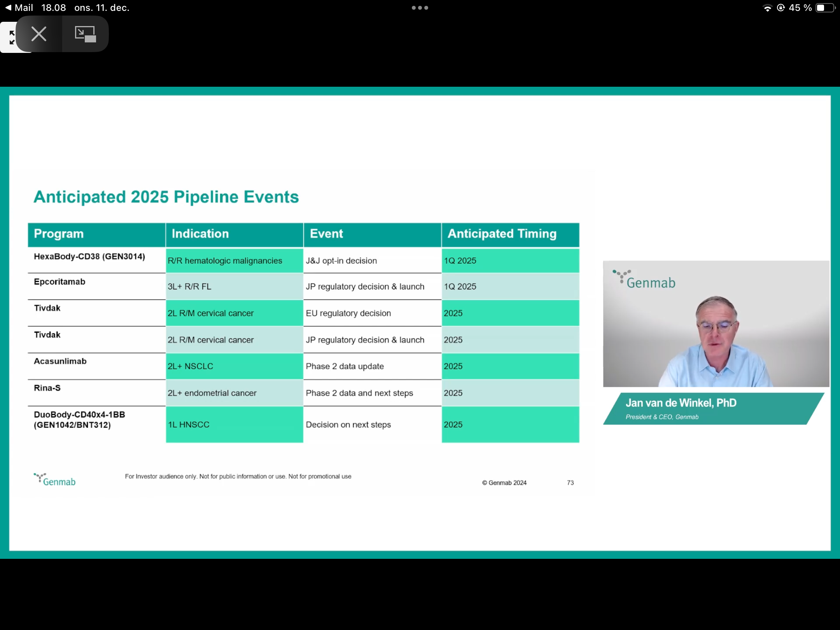Open the three-dot multitasking menu

coord(420,8)
